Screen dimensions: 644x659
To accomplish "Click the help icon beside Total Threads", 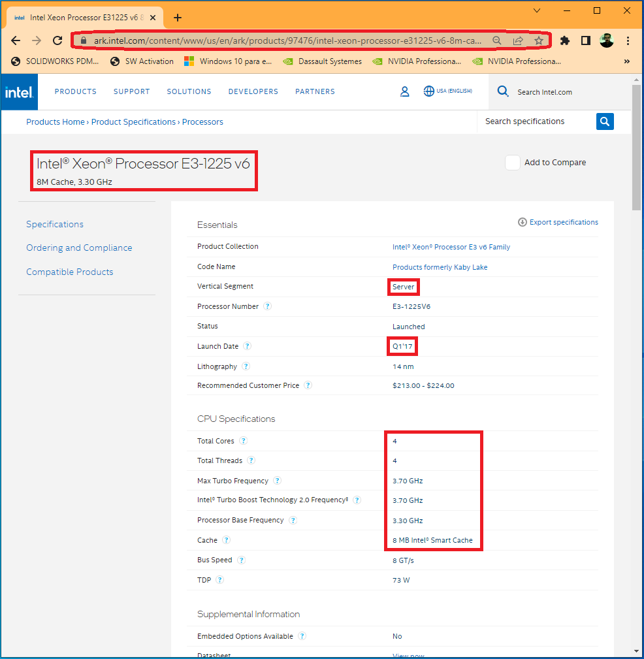I will tap(251, 460).
